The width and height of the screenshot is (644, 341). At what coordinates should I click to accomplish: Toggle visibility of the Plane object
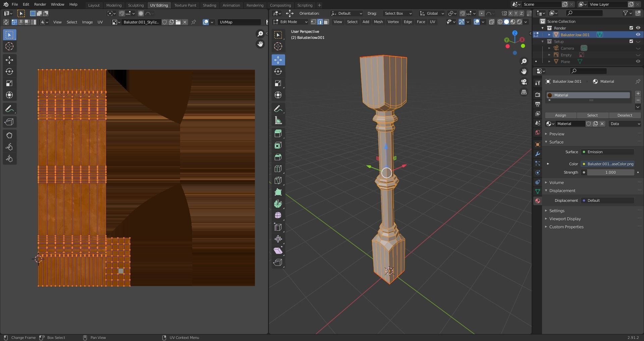[638, 61]
